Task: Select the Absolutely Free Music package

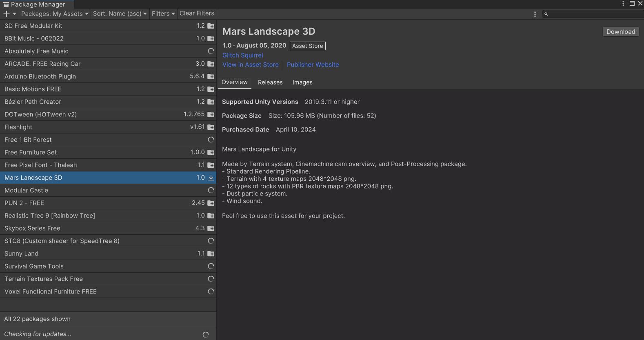Action: 108,51
